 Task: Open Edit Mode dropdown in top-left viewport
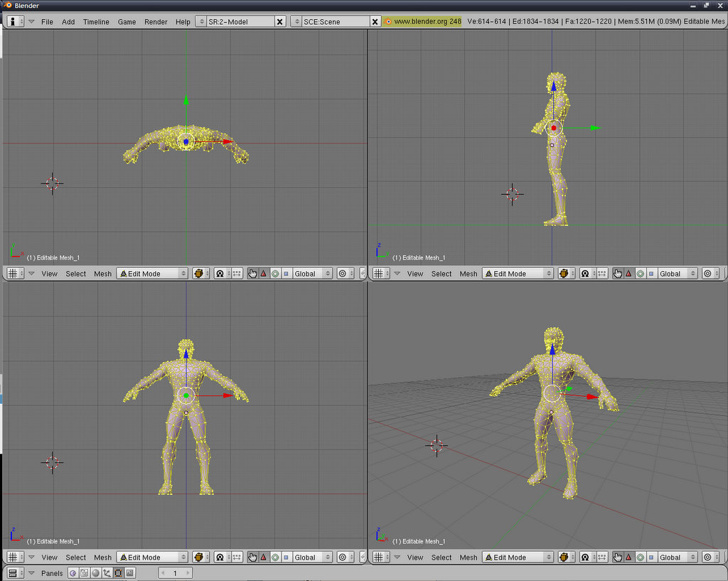tap(152, 273)
